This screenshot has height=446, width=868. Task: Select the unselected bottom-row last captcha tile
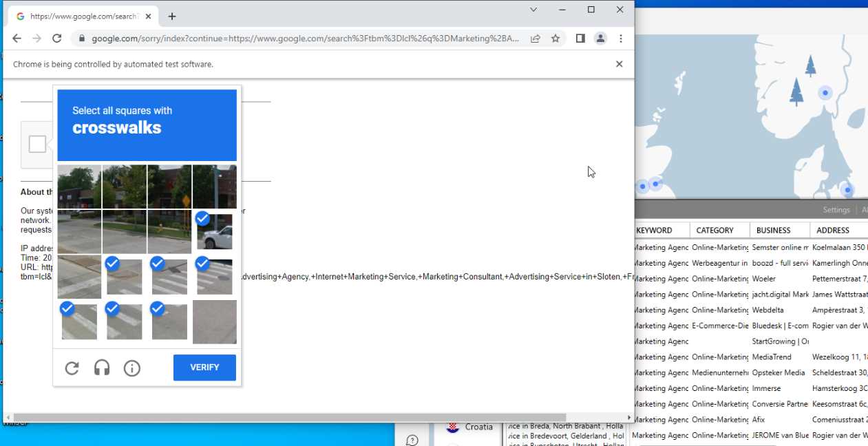[215, 321]
